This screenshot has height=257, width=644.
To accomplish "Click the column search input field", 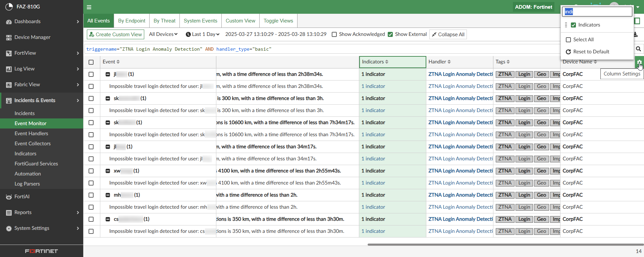I will tap(597, 12).
